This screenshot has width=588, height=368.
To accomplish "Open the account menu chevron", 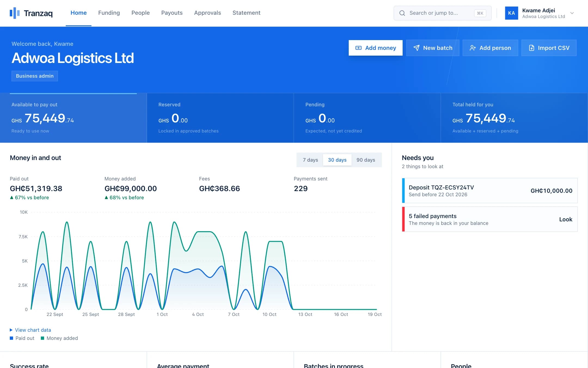I will click(572, 13).
